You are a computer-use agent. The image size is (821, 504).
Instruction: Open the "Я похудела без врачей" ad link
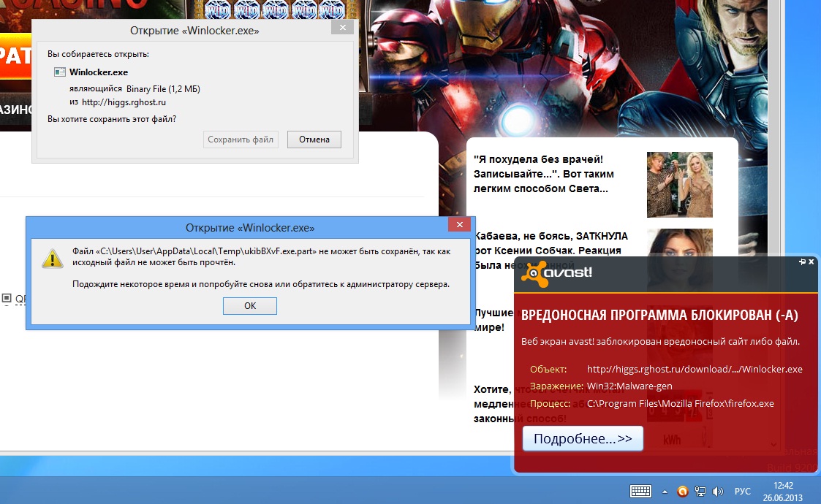point(543,174)
